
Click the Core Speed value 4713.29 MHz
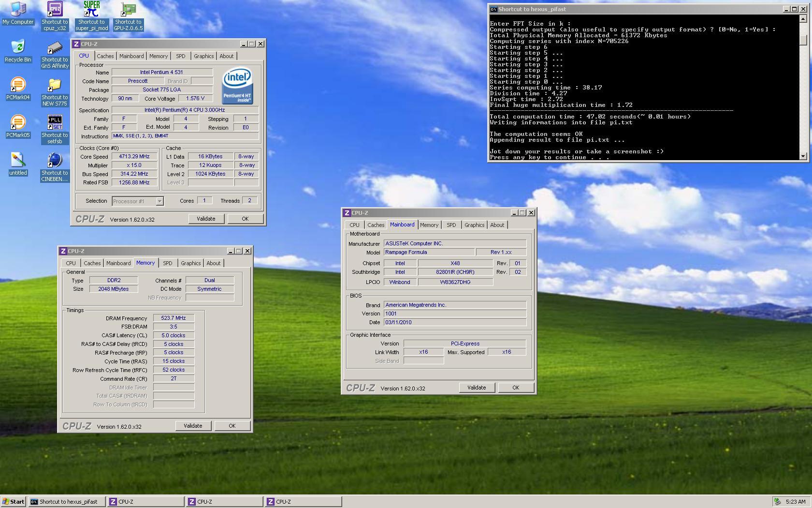(134, 157)
